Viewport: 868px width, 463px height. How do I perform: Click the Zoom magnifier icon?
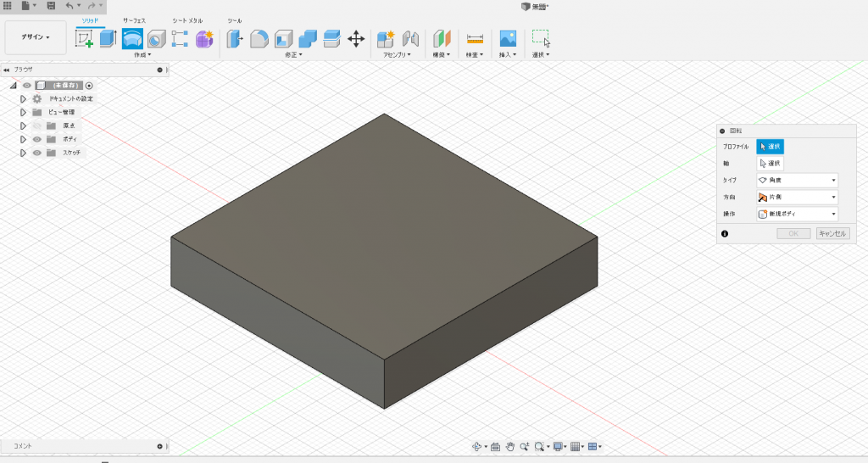524,446
